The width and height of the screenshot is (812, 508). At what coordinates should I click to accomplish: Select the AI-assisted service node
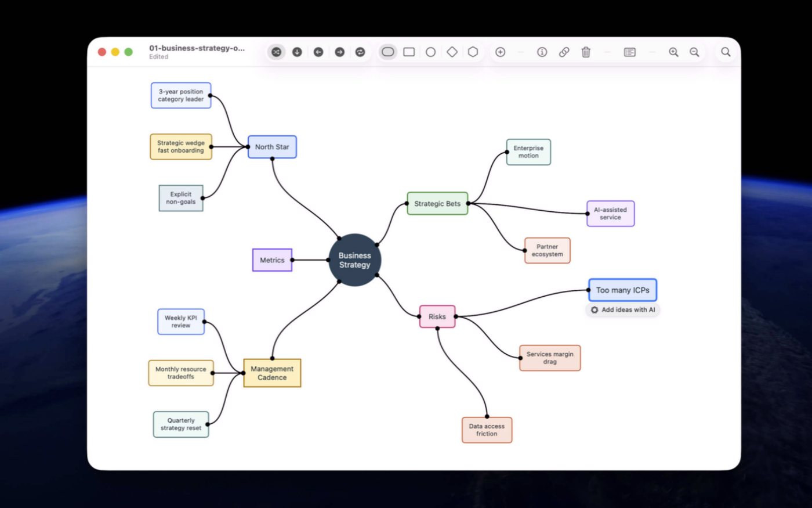pyautogui.click(x=610, y=214)
